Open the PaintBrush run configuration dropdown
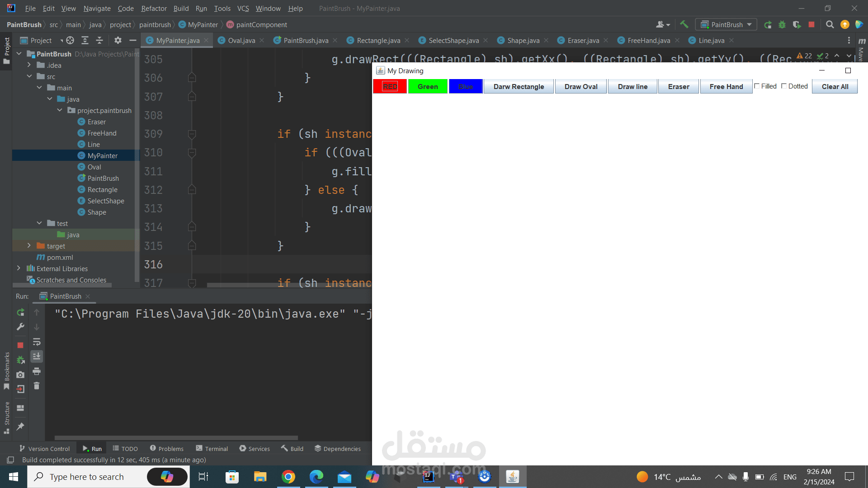 pos(726,24)
